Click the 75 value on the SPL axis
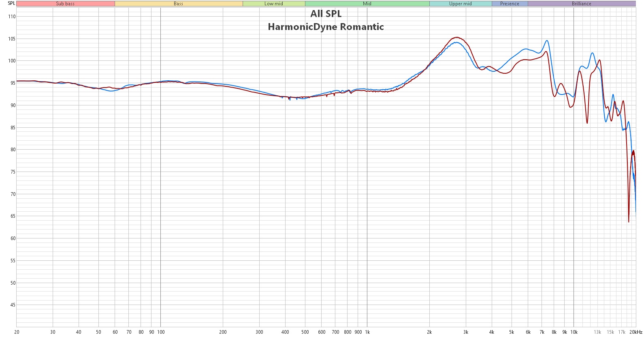The height and width of the screenshot is (337, 644). tap(13, 172)
